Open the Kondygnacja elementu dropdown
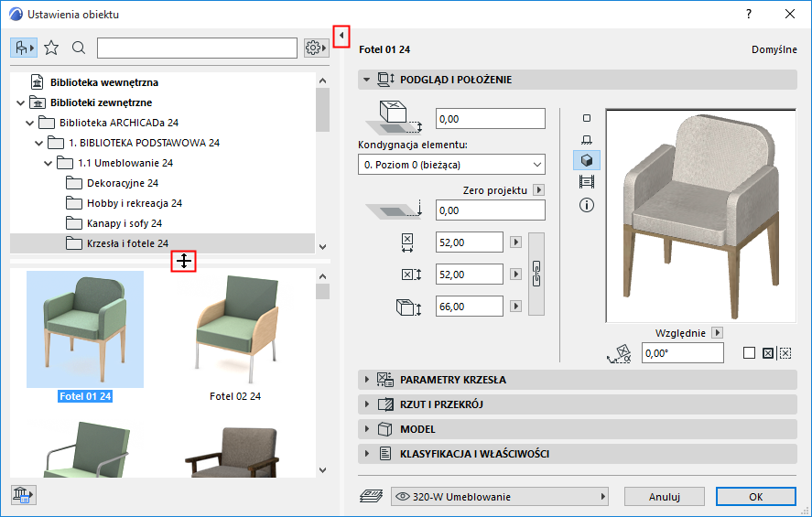 tap(451, 165)
